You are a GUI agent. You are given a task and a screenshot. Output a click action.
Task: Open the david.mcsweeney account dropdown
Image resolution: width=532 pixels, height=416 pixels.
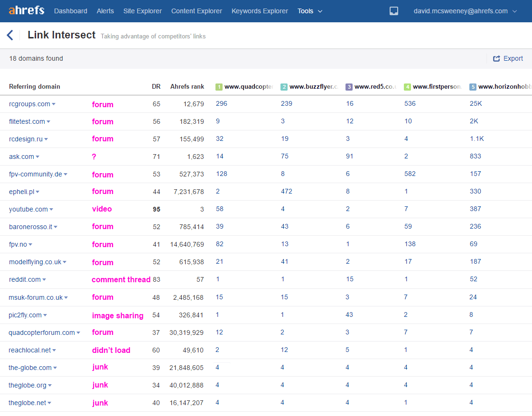(465, 11)
